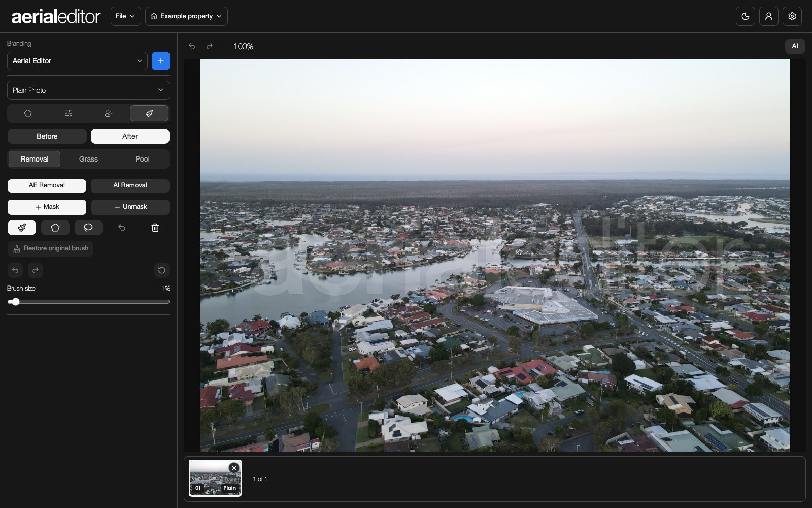
Task: Select the 01 Plain photo thumbnail
Action: [215, 479]
